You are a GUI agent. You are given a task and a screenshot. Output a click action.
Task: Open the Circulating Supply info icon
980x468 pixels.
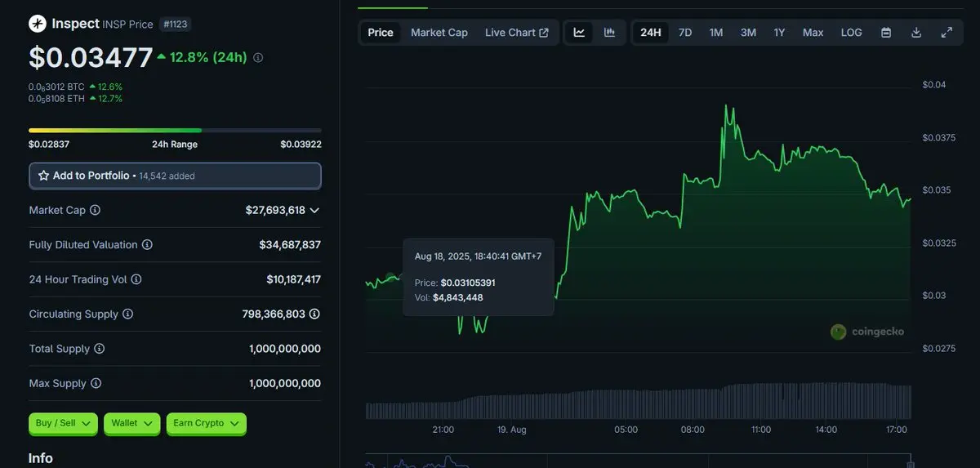(x=128, y=314)
